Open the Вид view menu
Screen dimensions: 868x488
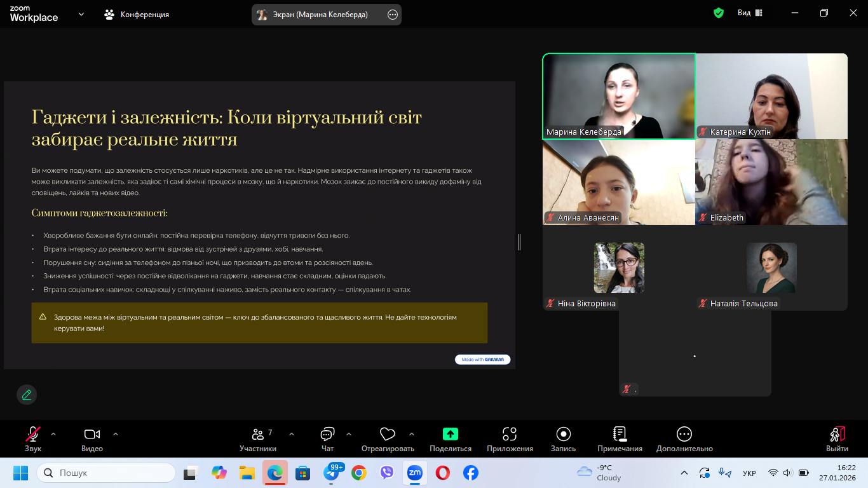(750, 13)
